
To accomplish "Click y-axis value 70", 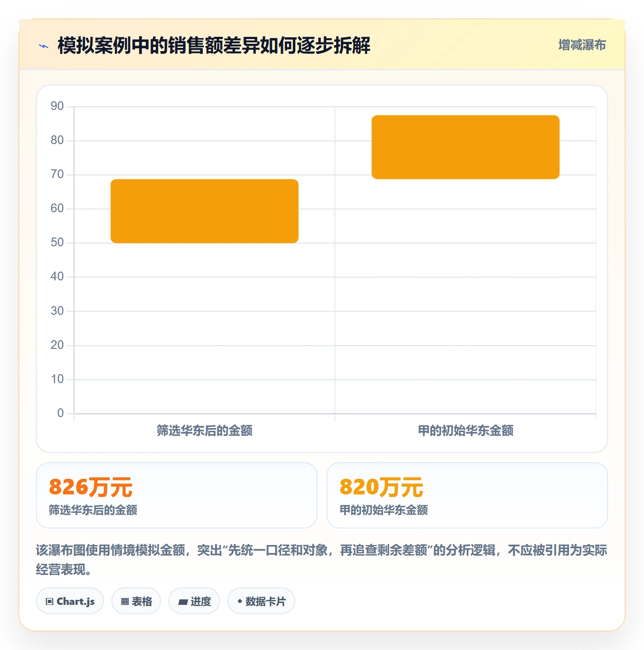I will [57, 174].
